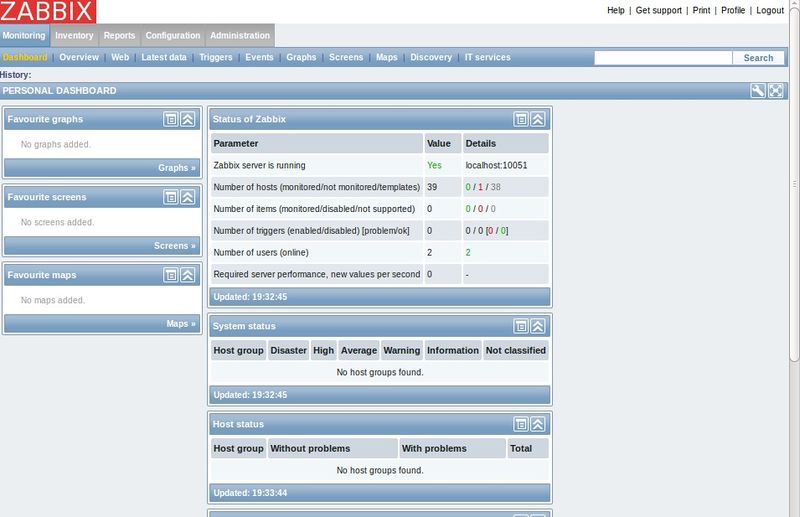Focus the search input field
Image resolution: width=800 pixels, height=517 pixels.
click(x=663, y=58)
